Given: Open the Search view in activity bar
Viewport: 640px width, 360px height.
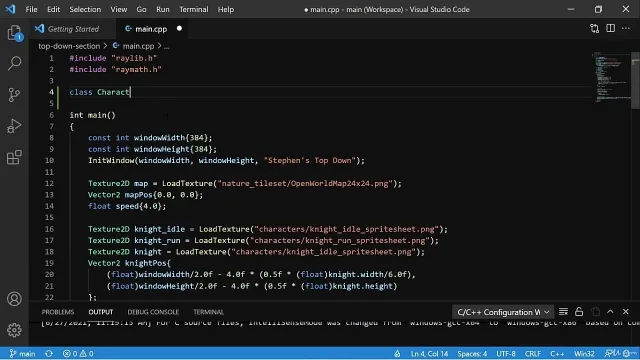Looking at the screenshot, I should tap(14, 63).
